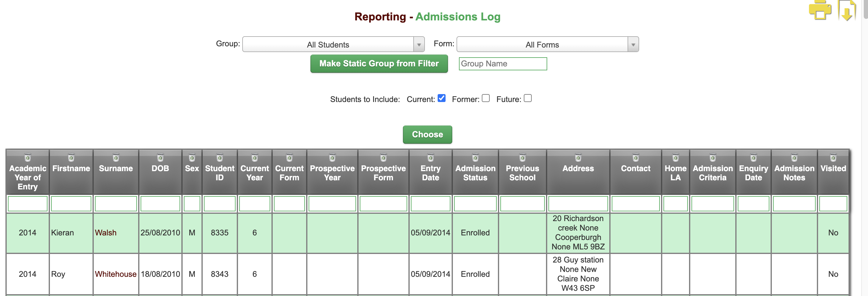
Task: Remove the Sex column via bin icon
Action: pyautogui.click(x=192, y=157)
